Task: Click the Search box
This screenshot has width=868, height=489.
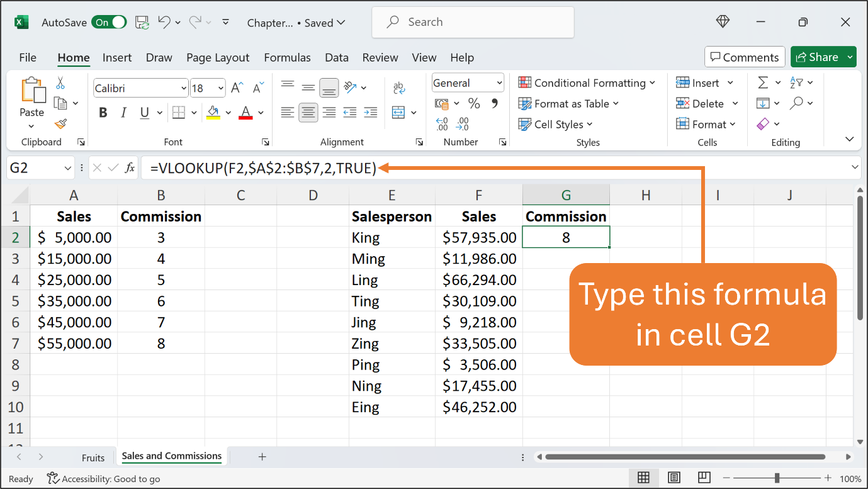Action: 473,22
